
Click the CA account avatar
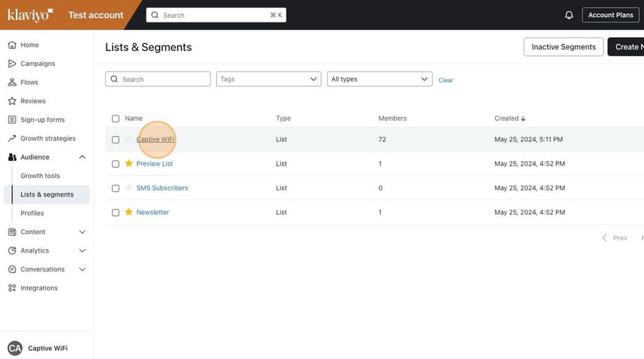pos(15,348)
